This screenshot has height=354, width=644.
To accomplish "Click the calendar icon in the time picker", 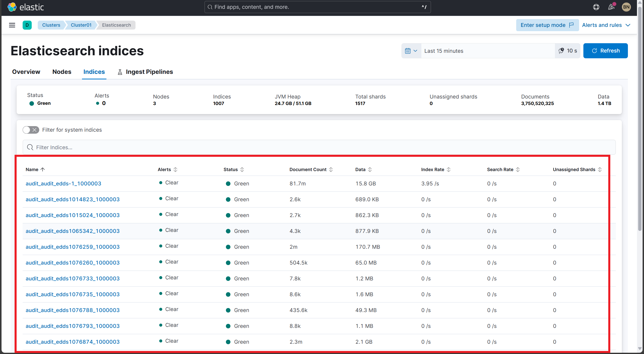I will 408,50.
